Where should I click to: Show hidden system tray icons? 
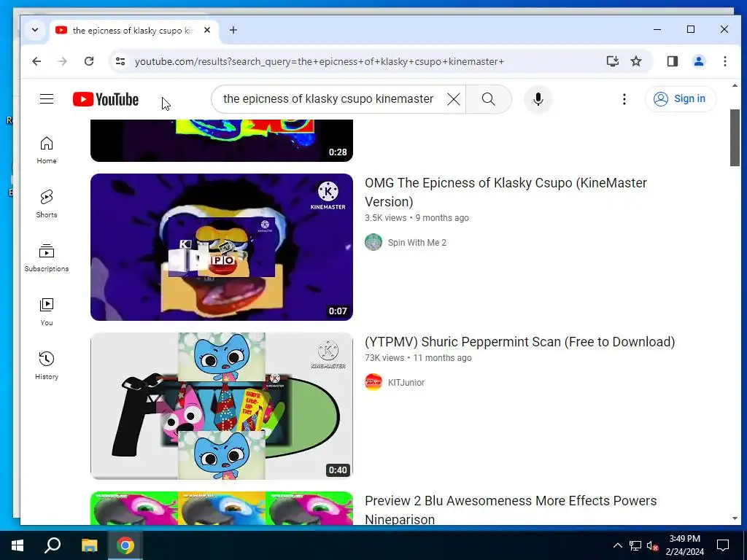[x=617, y=545]
